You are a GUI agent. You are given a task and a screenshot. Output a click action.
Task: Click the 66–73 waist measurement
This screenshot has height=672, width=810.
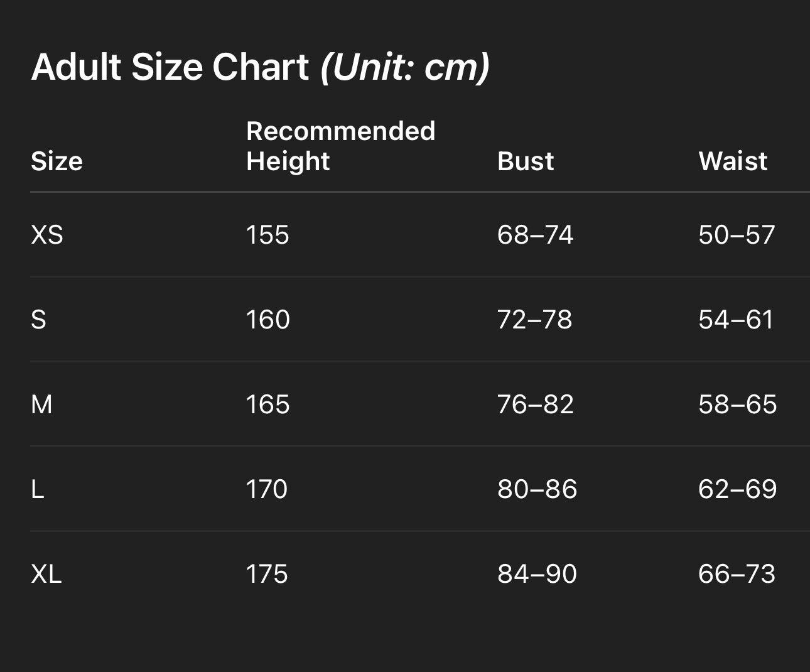737,574
